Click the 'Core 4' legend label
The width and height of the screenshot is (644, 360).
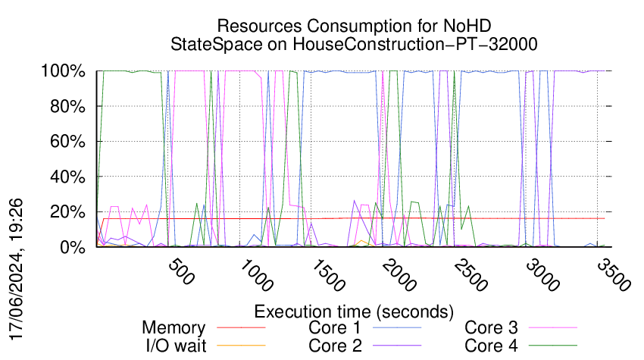pyautogui.click(x=491, y=346)
